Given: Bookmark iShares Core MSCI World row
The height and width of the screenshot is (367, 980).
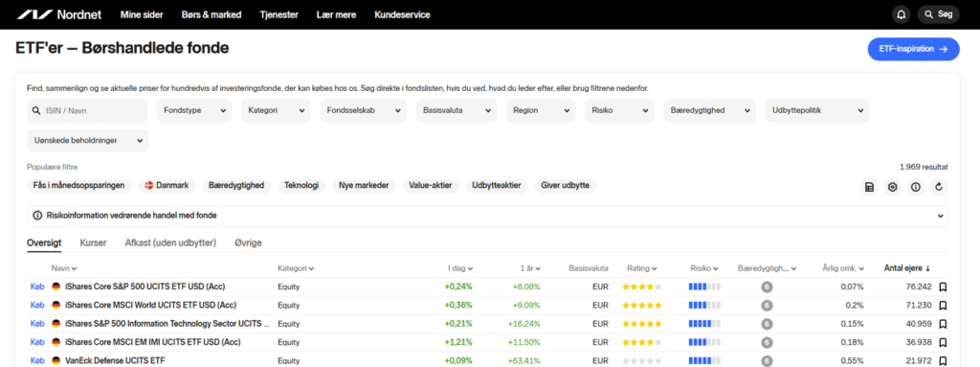Looking at the screenshot, I should click(943, 306).
